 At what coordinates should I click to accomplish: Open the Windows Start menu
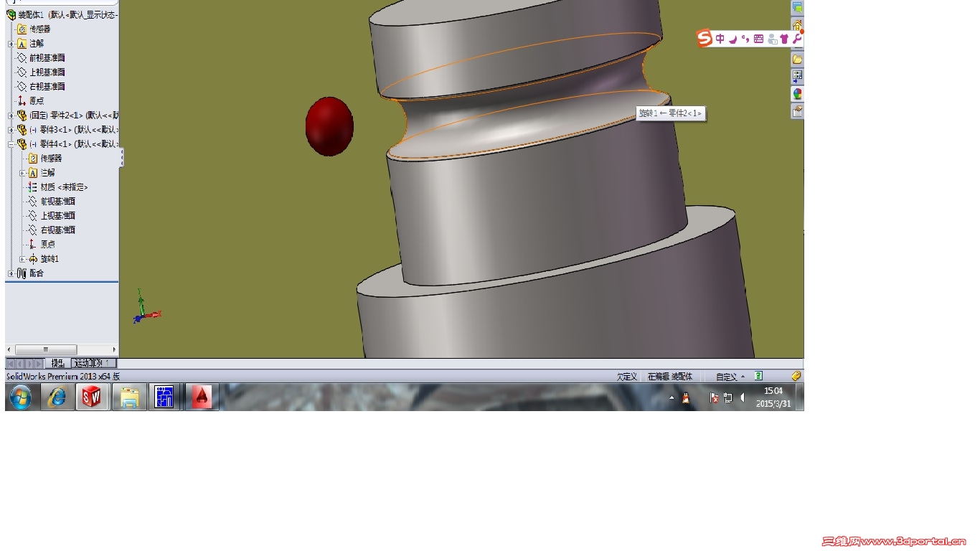coord(20,397)
